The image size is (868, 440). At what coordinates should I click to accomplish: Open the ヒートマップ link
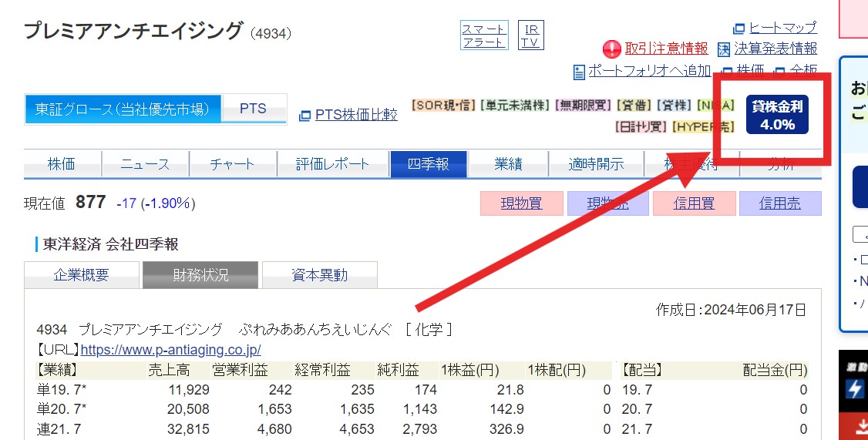point(782,28)
